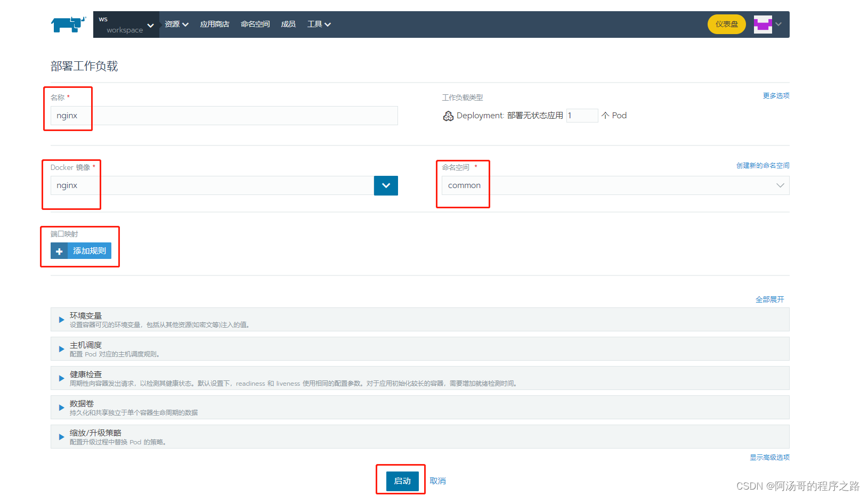Open the ws workspace project switcher
Image resolution: width=868 pixels, height=496 pixels.
tap(126, 25)
